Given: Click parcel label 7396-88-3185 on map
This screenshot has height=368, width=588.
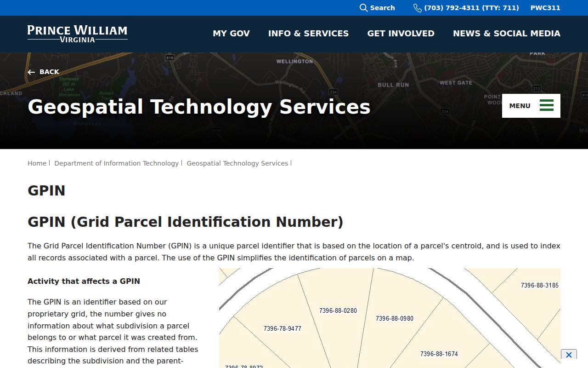Looking at the screenshot, I should coord(540,285).
